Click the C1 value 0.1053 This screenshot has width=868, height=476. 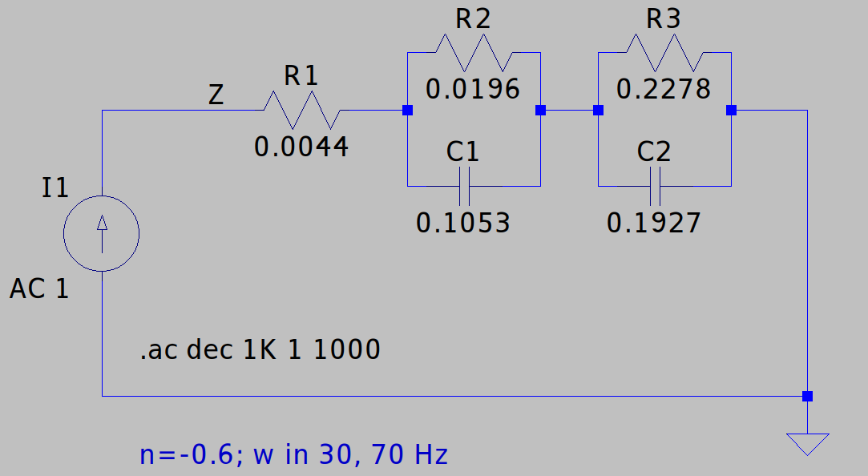tap(463, 223)
